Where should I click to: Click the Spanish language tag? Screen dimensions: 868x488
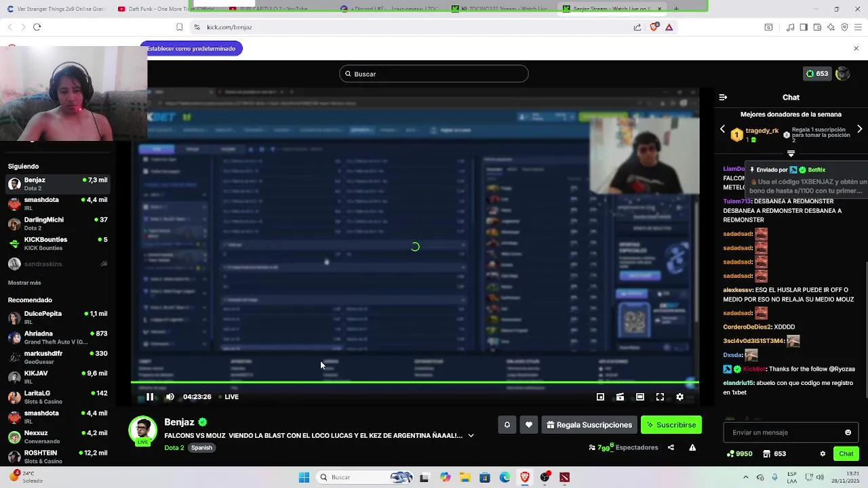click(x=201, y=448)
